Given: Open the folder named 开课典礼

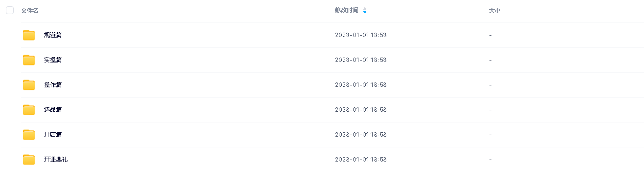Looking at the screenshot, I should click(x=56, y=160).
